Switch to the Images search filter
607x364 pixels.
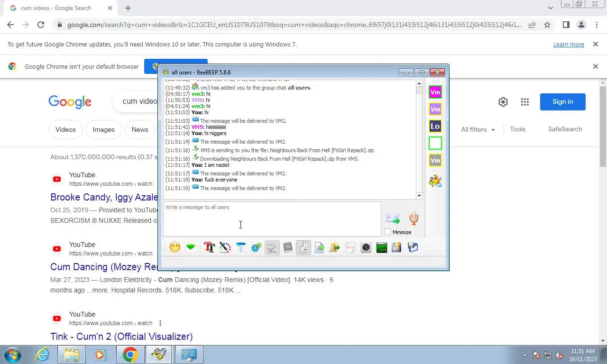(x=103, y=129)
